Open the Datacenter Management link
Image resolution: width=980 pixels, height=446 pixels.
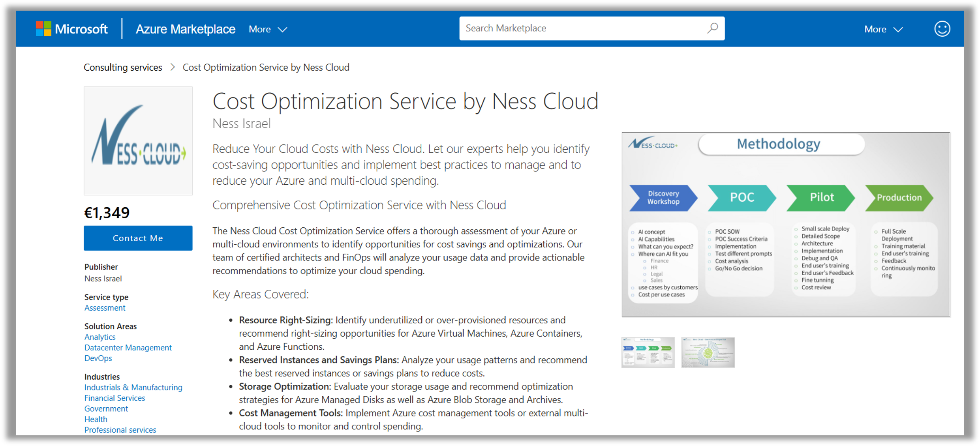128,348
